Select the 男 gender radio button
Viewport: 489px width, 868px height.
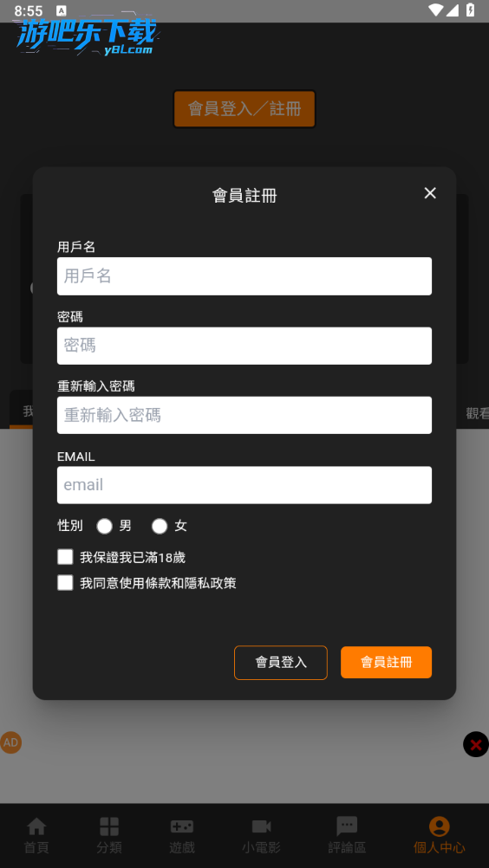click(x=105, y=526)
